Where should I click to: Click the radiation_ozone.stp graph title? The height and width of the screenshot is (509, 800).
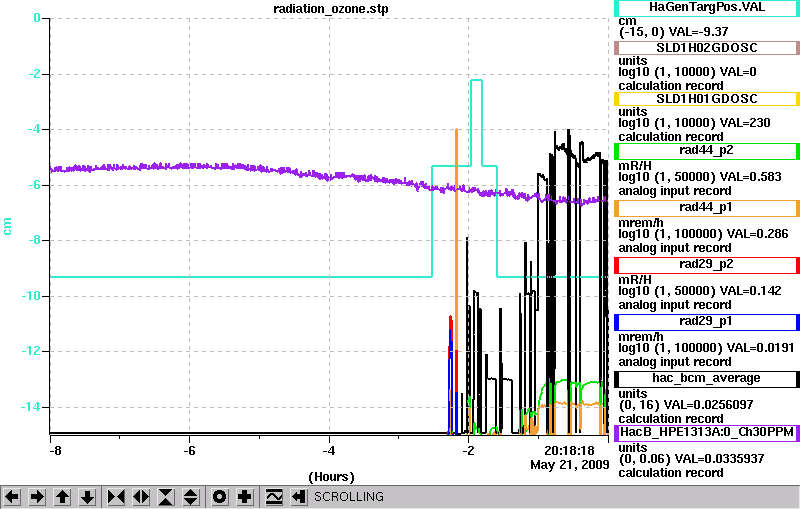331,9
